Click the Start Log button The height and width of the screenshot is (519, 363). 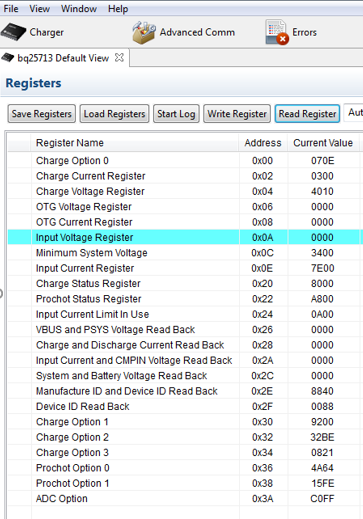pyautogui.click(x=176, y=114)
